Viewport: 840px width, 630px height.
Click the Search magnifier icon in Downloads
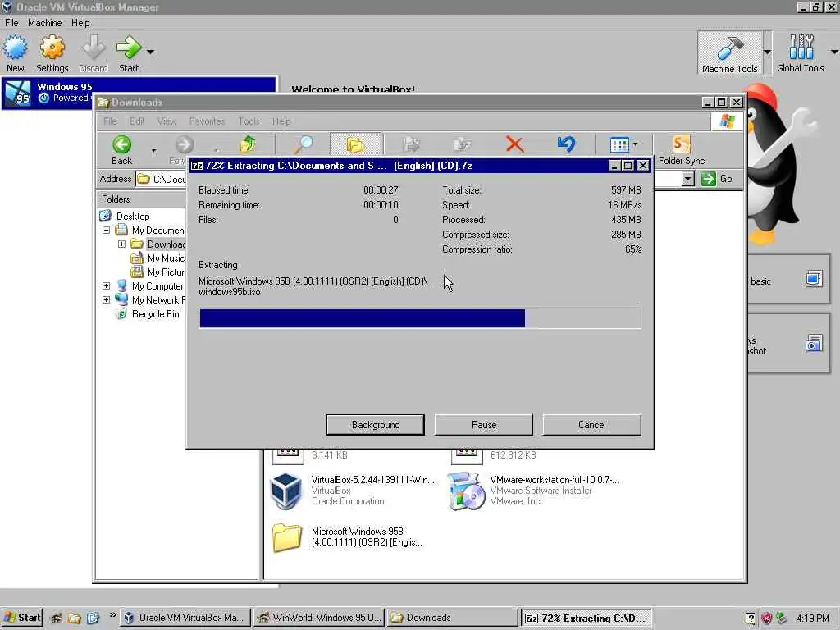point(304,144)
